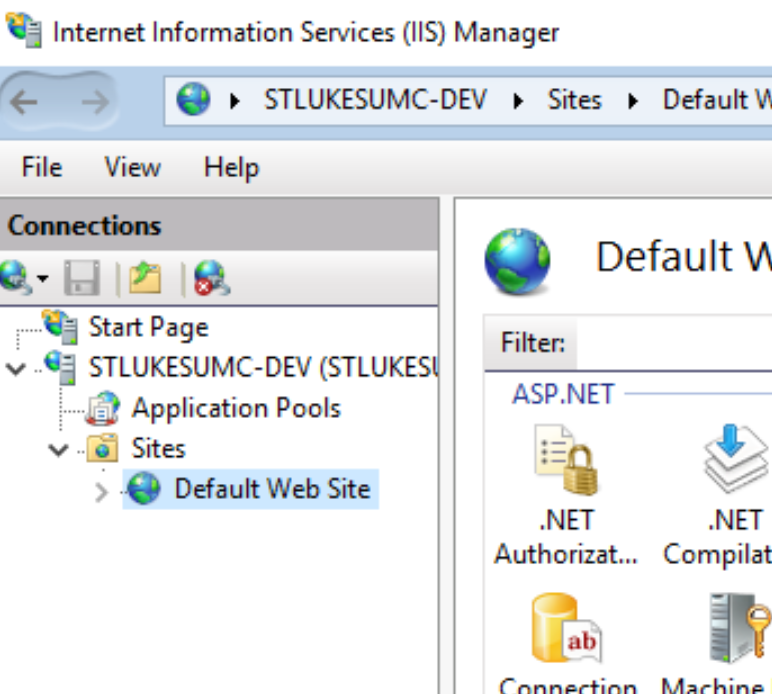Click the globe icon in address bar
Screen dimensions: 772x694
[193, 99]
